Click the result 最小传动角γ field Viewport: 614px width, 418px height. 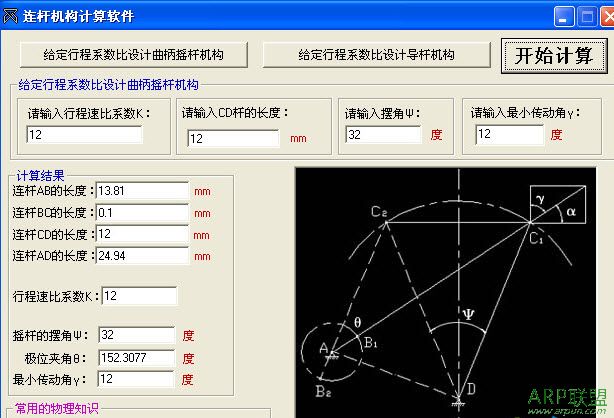click(135, 379)
